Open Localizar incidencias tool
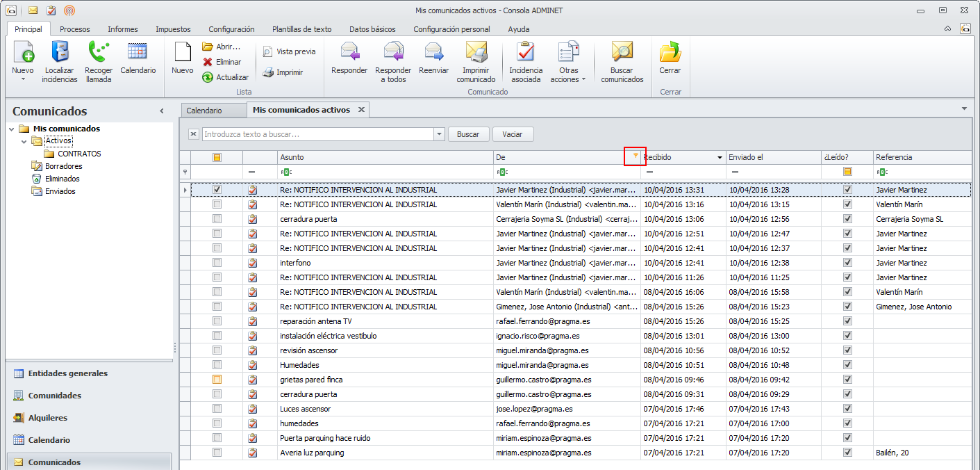The width and height of the screenshot is (980, 470). pyautogui.click(x=60, y=53)
